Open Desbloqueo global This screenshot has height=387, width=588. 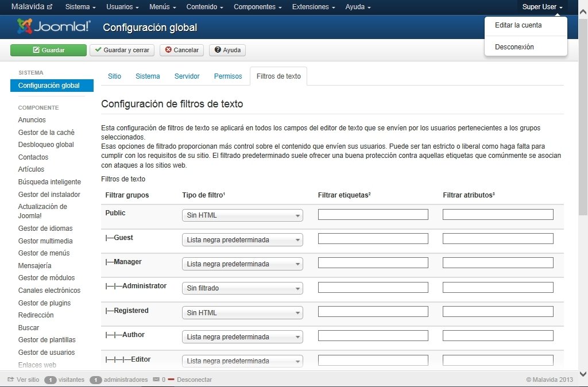(x=46, y=144)
